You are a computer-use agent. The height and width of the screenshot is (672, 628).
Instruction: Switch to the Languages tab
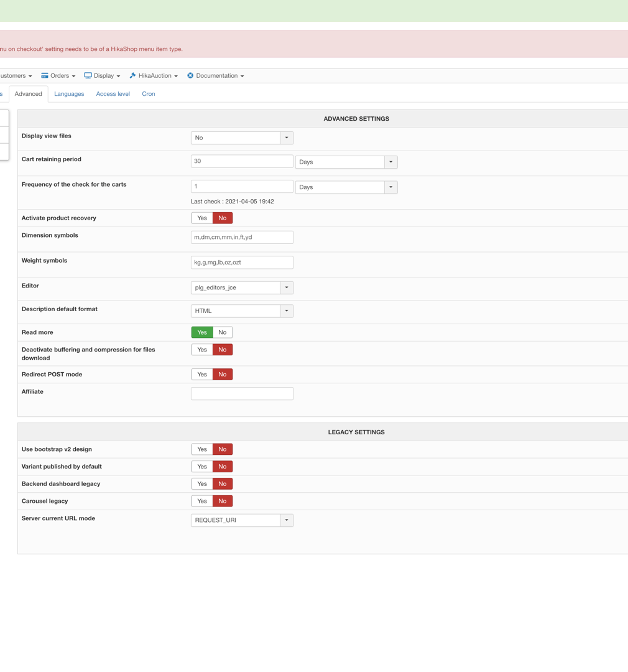[69, 94]
